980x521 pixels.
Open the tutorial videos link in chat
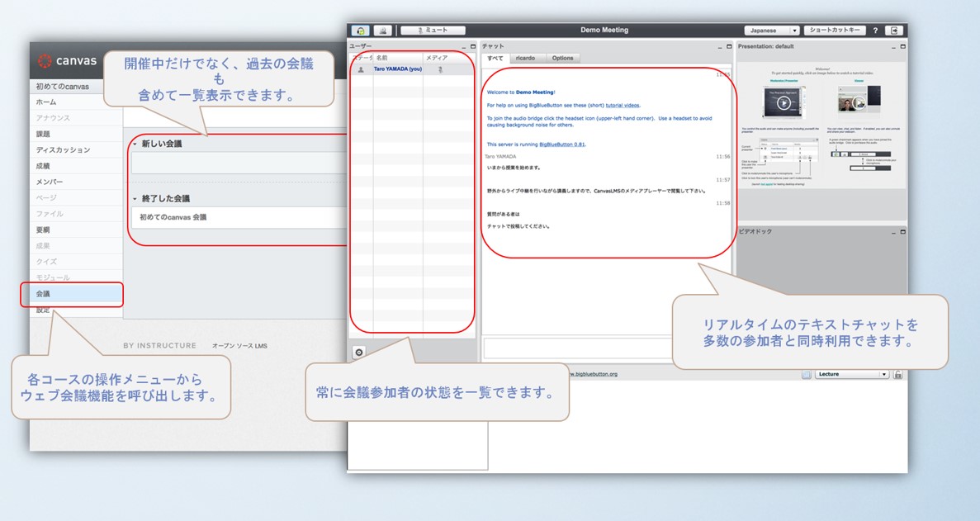pyautogui.click(x=623, y=106)
